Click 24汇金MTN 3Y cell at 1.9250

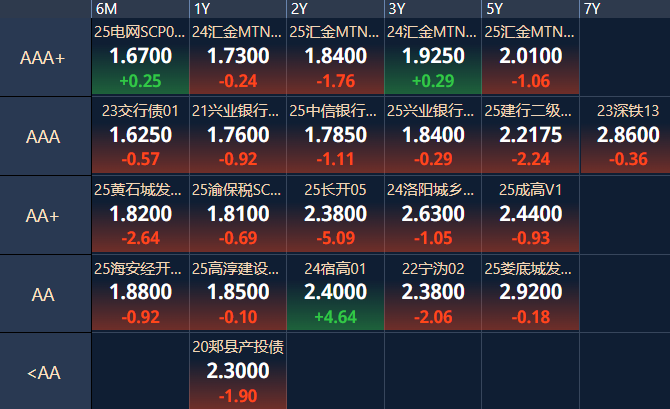pyautogui.click(x=433, y=56)
